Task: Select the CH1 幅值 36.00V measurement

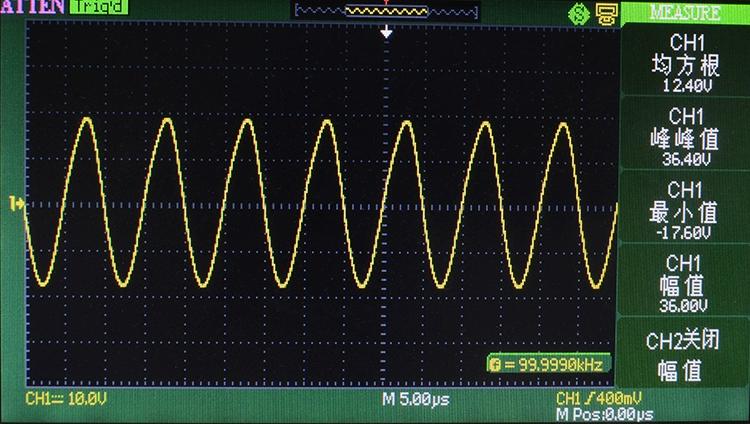Action: tap(684, 283)
